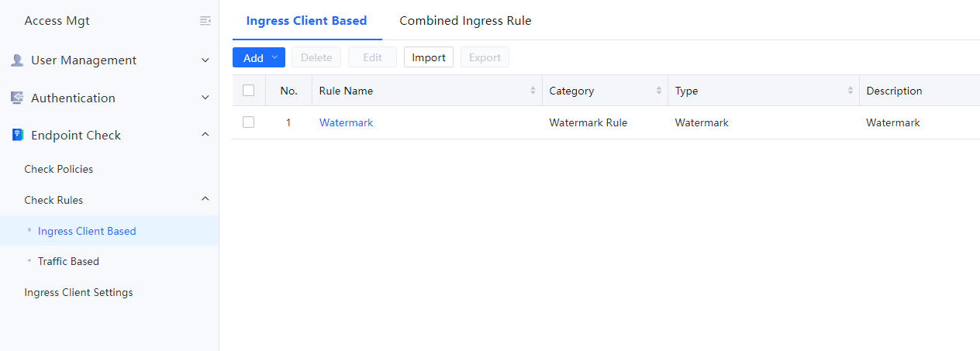This screenshot has height=351, width=980.
Task: Select all rules with header checkbox
Action: [248, 91]
